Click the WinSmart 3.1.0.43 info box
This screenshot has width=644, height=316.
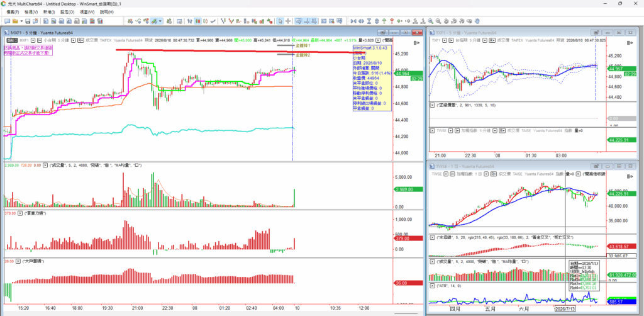[371, 78]
